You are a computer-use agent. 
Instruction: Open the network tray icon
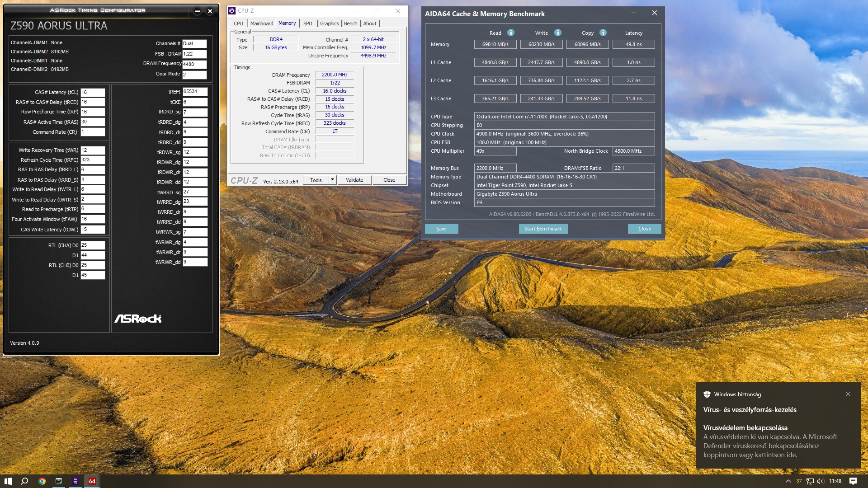point(810,481)
